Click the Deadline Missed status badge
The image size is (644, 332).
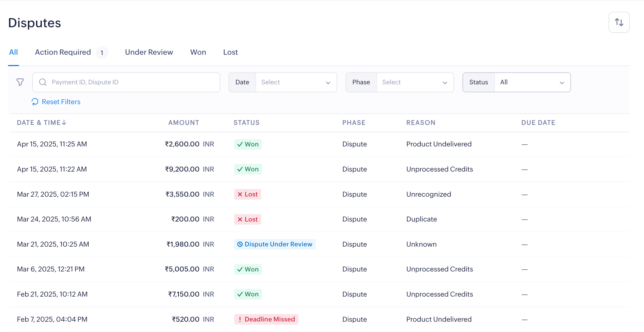pos(266,319)
